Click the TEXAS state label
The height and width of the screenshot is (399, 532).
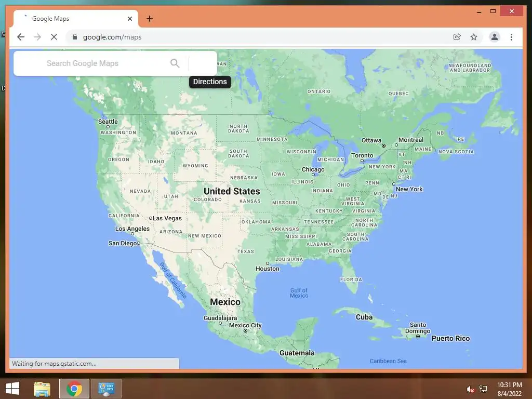coord(246,251)
